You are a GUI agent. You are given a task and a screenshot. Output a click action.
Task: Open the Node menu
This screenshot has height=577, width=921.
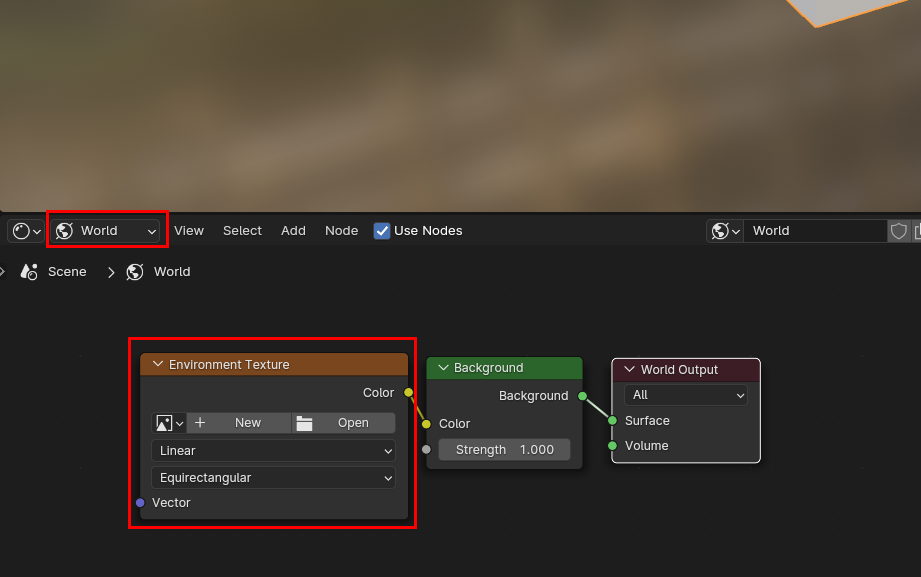[x=341, y=231]
